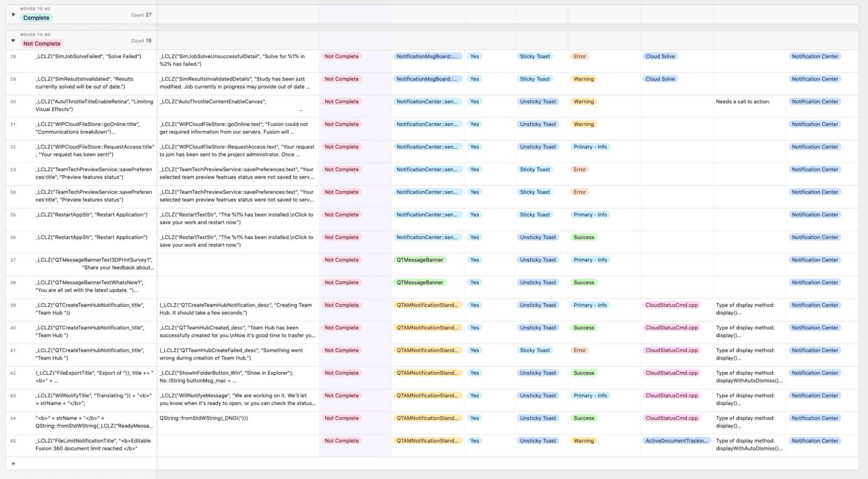
Task: Click the ActiveDocumentTracking tag in row 45
Action: click(x=676, y=440)
